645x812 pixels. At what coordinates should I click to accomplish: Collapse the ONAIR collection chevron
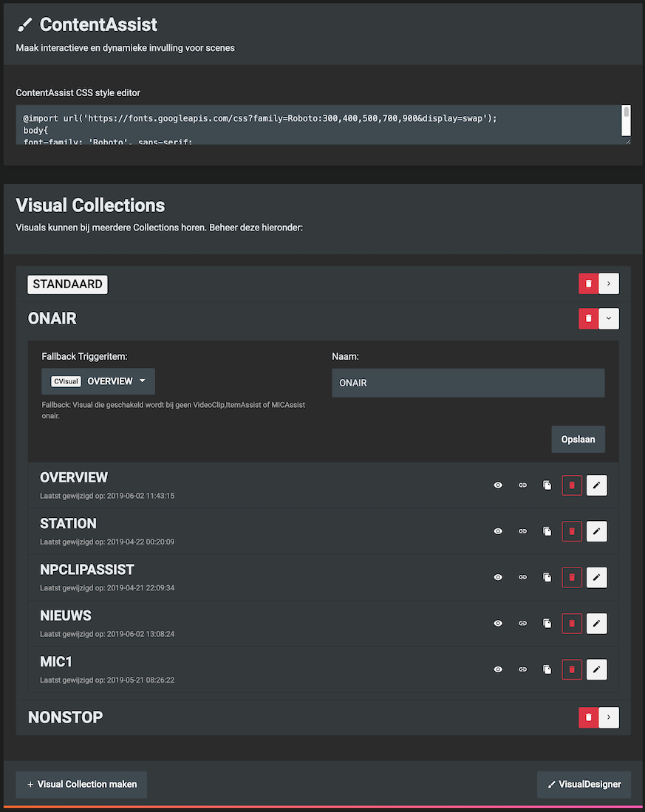609,318
